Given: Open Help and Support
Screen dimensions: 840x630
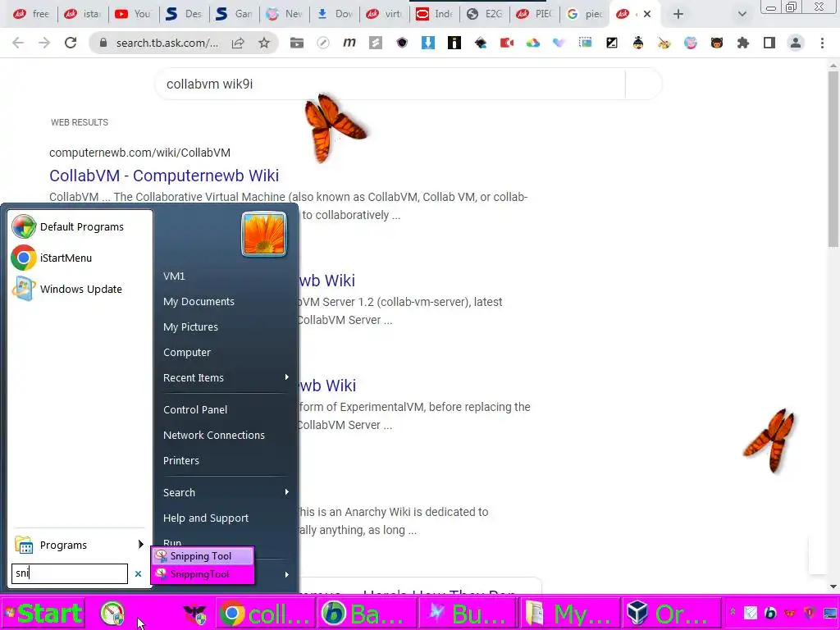Looking at the screenshot, I should tap(206, 518).
